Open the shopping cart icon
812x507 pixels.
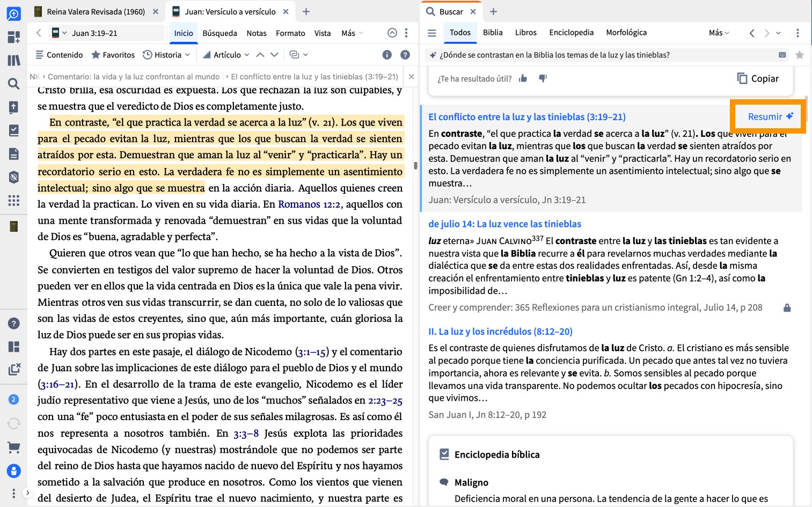pyautogui.click(x=13, y=447)
